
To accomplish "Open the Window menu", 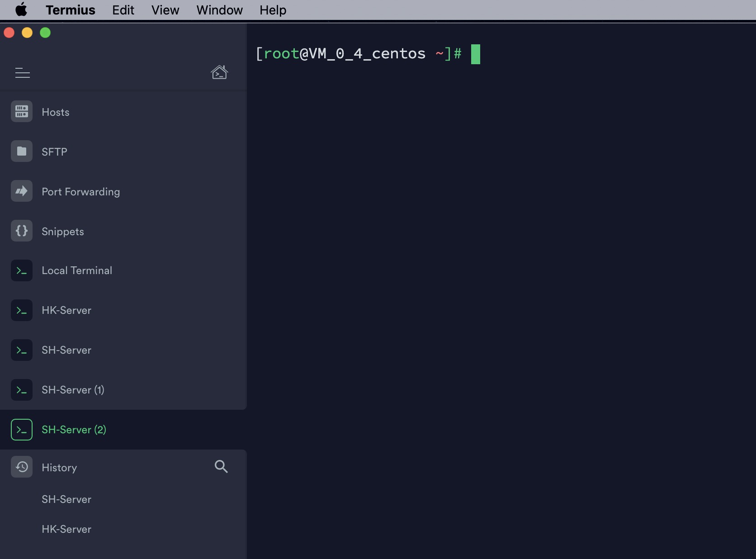I will [220, 10].
